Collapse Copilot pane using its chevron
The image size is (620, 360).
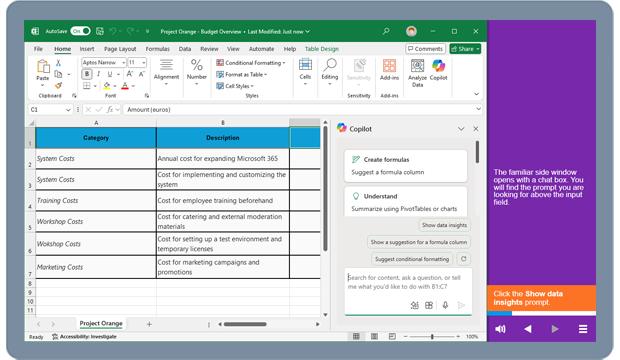pyautogui.click(x=461, y=129)
